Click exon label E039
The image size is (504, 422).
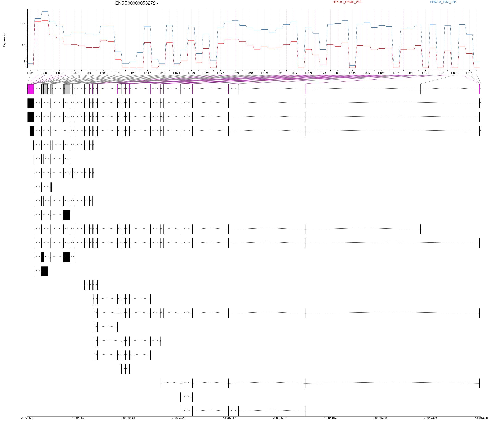(x=308, y=73)
